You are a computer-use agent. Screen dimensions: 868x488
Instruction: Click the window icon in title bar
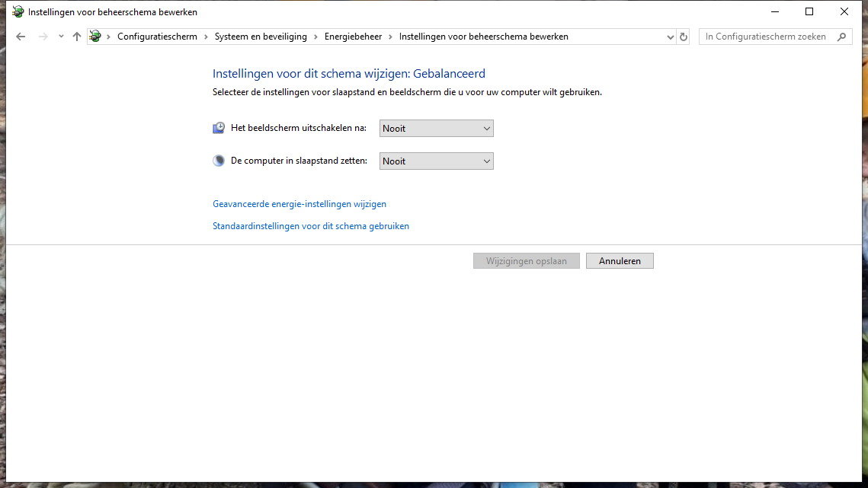pos(18,11)
